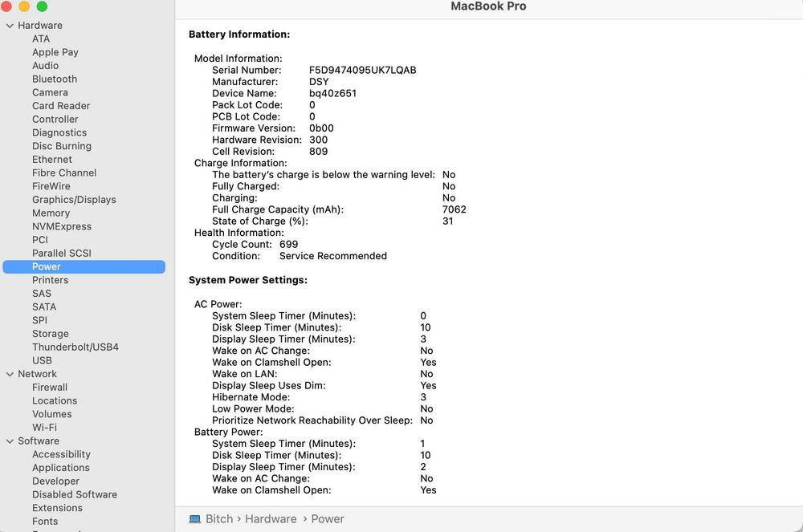Select PCI in the sidebar
803x532 pixels.
click(40, 239)
